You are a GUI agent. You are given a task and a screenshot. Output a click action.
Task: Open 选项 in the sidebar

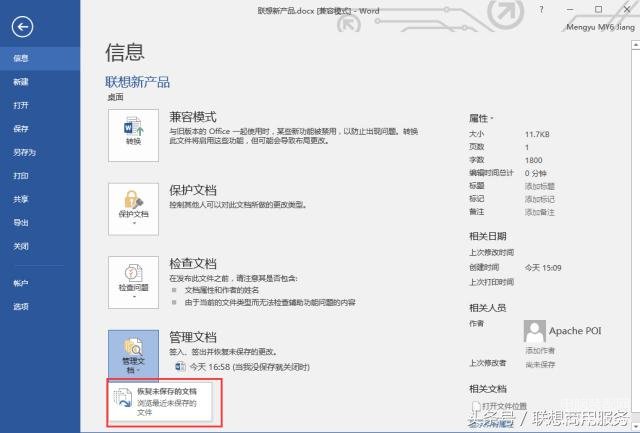coord(40,306)
